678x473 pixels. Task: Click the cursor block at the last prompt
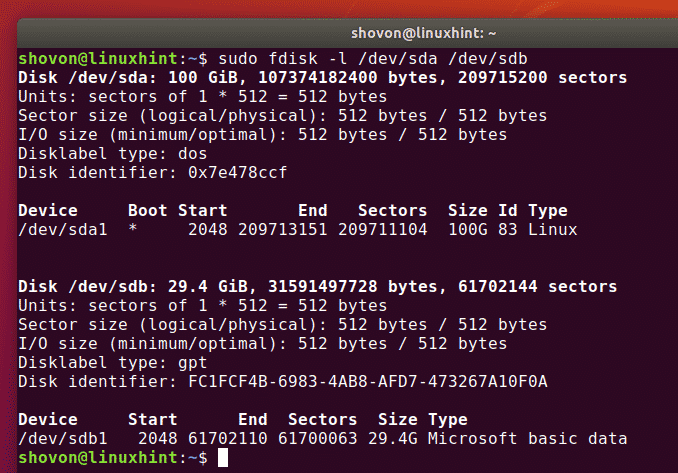(224, 457)
